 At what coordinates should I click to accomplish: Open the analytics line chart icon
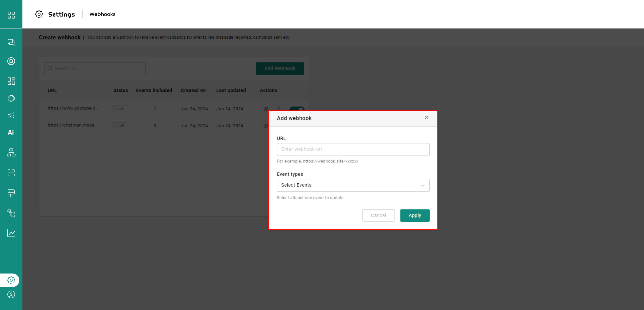11,233
